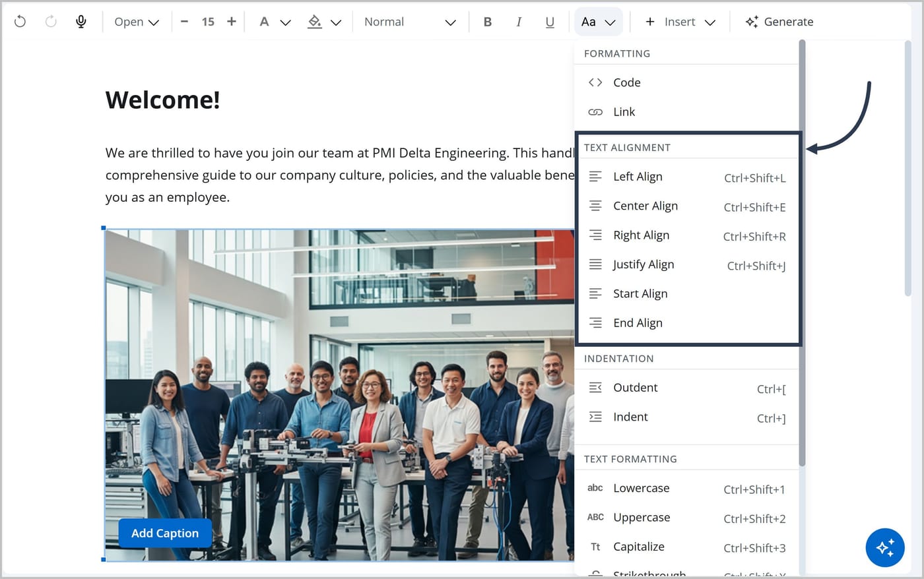This screenshot has height=579, width=924.
Task: Toggle underline formatting
Action: [x=550, y=22]
